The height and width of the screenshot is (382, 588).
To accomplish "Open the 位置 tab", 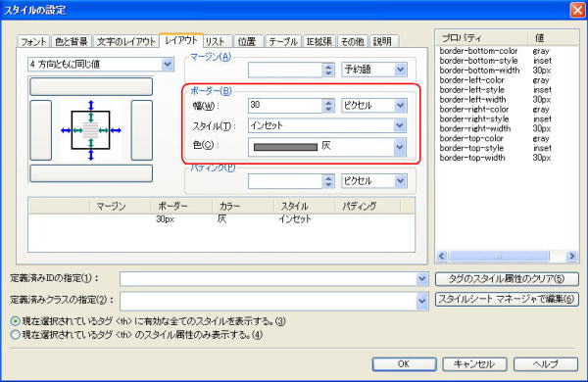I will [247, 41].
